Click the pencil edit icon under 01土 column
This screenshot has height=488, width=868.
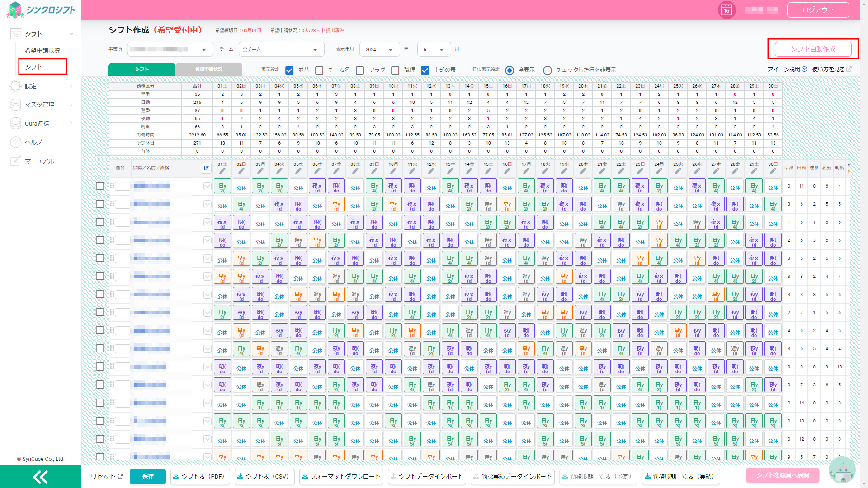point(222,171)
